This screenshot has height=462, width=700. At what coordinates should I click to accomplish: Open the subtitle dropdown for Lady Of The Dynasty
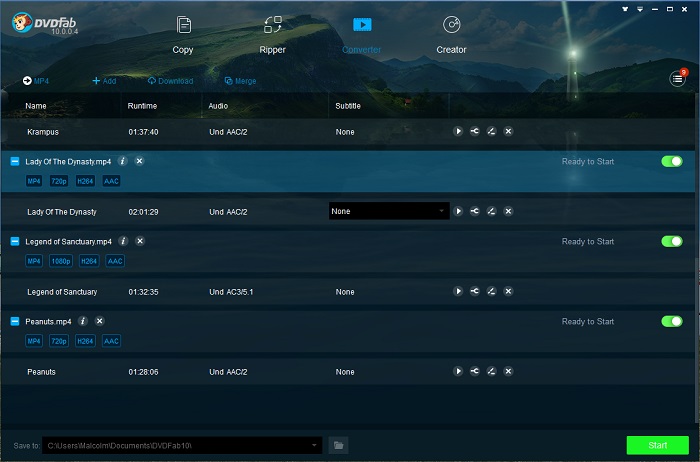389,211
